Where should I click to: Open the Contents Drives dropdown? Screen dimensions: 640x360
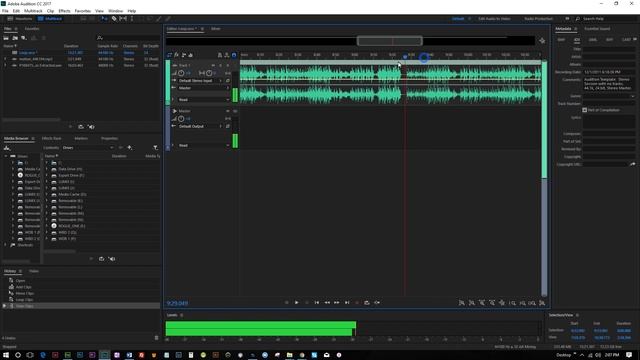[88, 148]
